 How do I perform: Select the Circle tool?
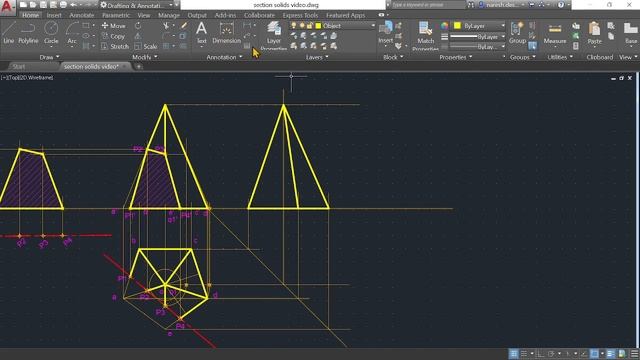(51, 33)
